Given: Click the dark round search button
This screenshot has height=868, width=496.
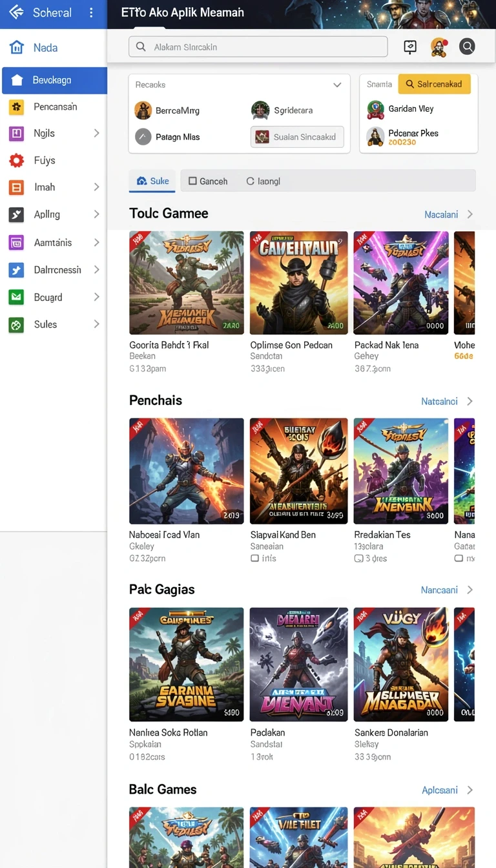Looking at the screenshot, I should 467,46.
